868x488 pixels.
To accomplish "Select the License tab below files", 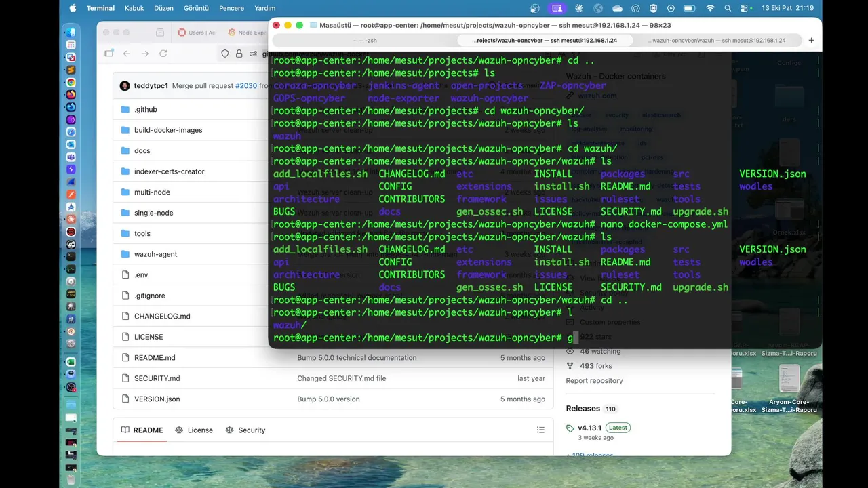I will point(194,430).
